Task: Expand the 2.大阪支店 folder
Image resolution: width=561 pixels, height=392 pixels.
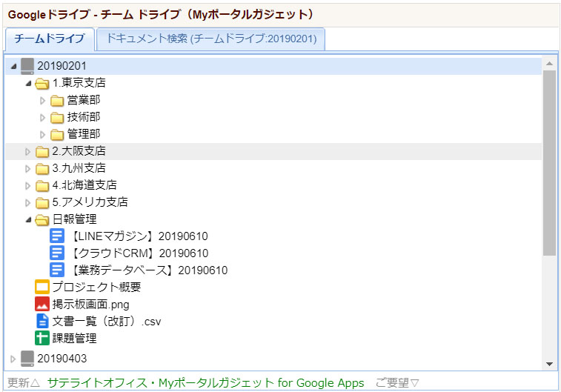Action: pyautogui.click(x=27, y=152)
